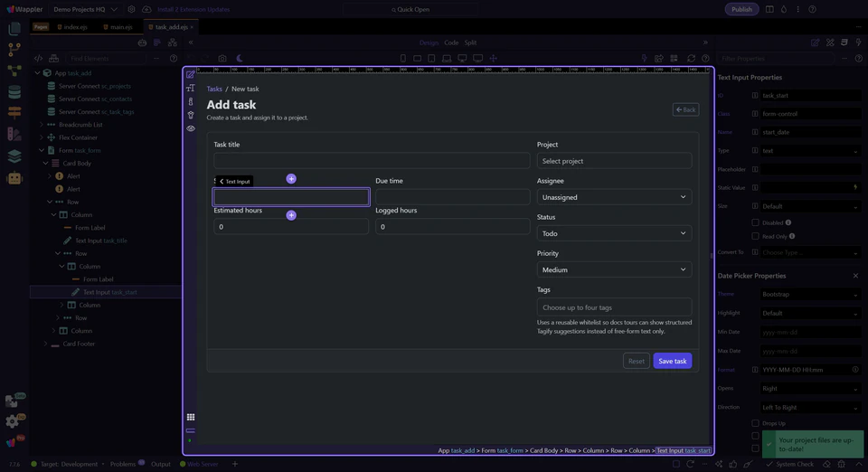Open the Opens dropdown showing Right
868x472 pixels.
coord(810,389)
